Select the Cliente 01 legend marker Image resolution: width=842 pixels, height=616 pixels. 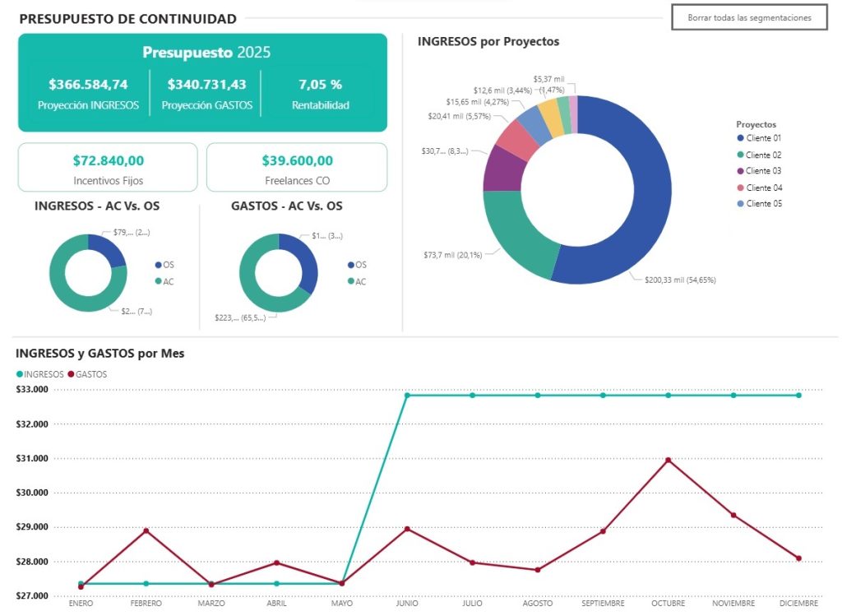pos(741,139)
